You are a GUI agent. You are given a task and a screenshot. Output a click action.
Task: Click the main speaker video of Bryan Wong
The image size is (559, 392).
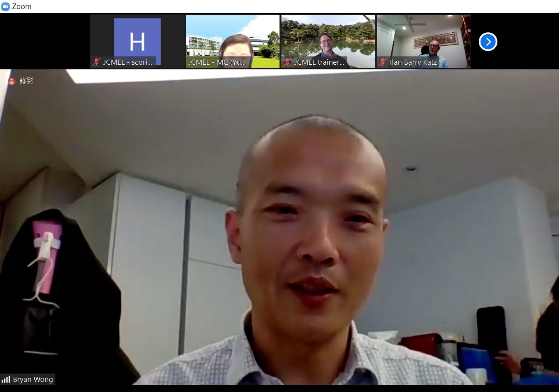(x=279, y=227)
